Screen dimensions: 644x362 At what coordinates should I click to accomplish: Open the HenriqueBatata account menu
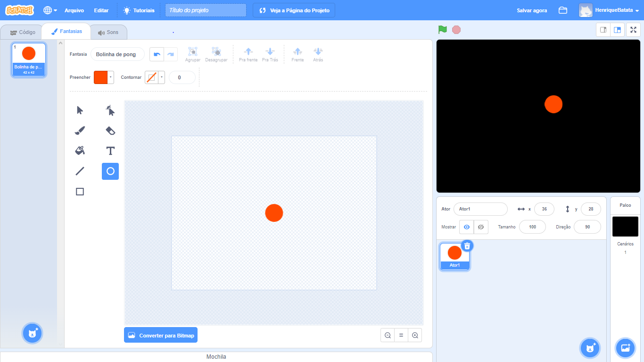coord(609,10)
